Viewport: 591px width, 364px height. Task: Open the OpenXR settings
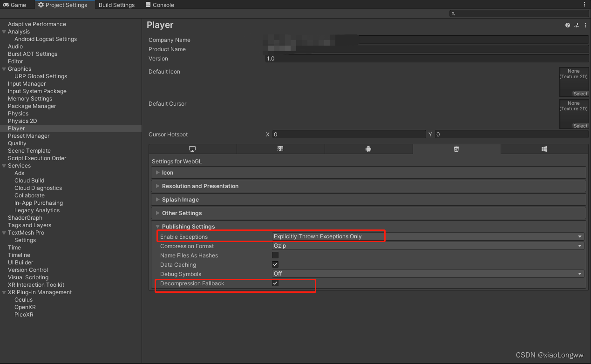click(25, 307)
